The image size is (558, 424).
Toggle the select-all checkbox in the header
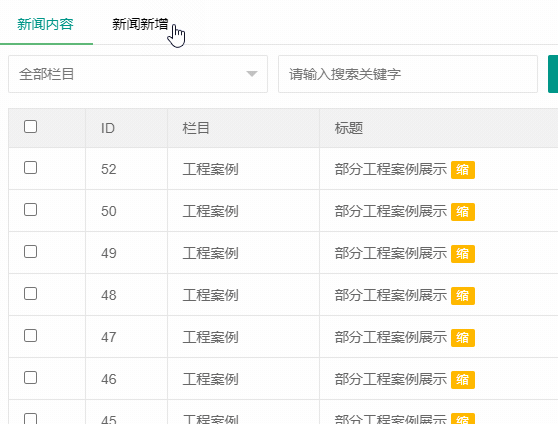pos(30,126)
